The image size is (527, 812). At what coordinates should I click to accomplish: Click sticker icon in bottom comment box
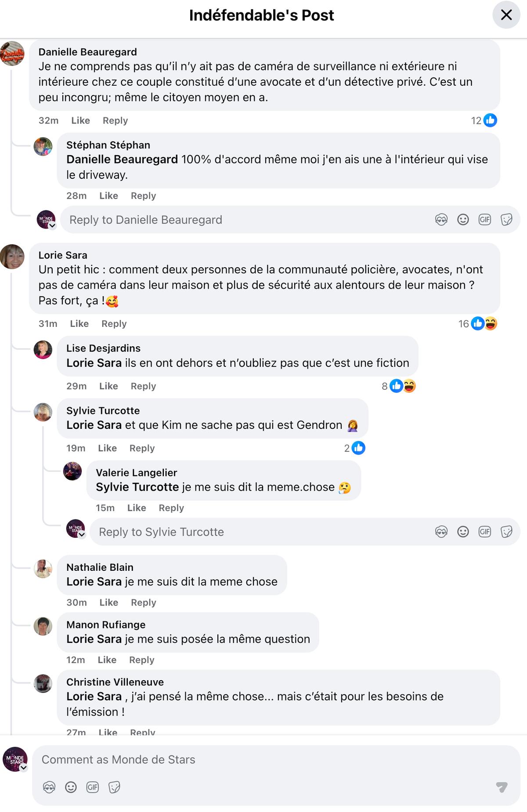pos(115,788)
